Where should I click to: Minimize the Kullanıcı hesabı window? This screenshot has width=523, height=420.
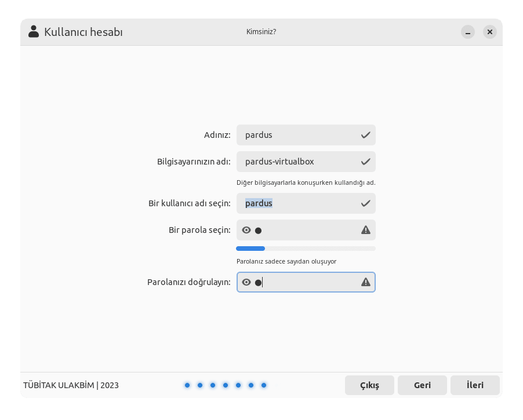[468, 32]
